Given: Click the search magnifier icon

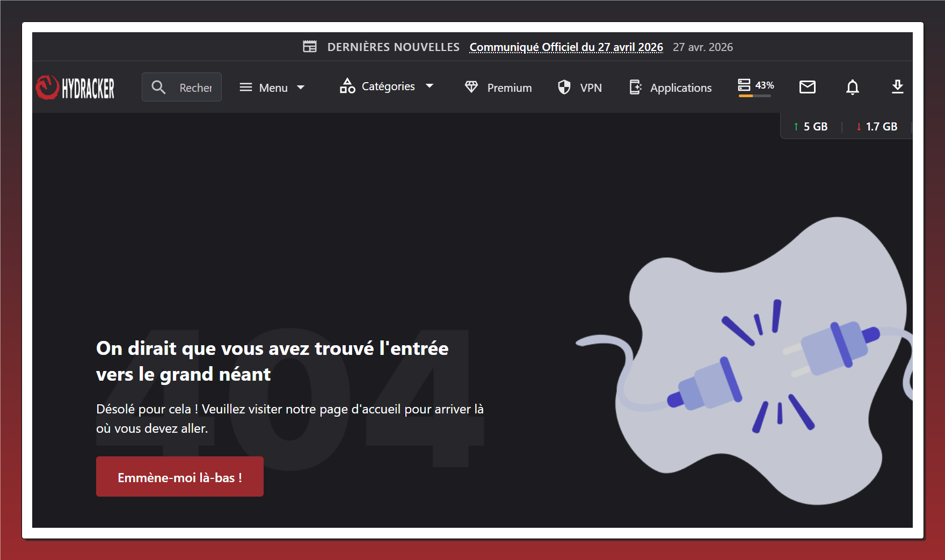Looking at the screenshot, I should pos(158,86).
